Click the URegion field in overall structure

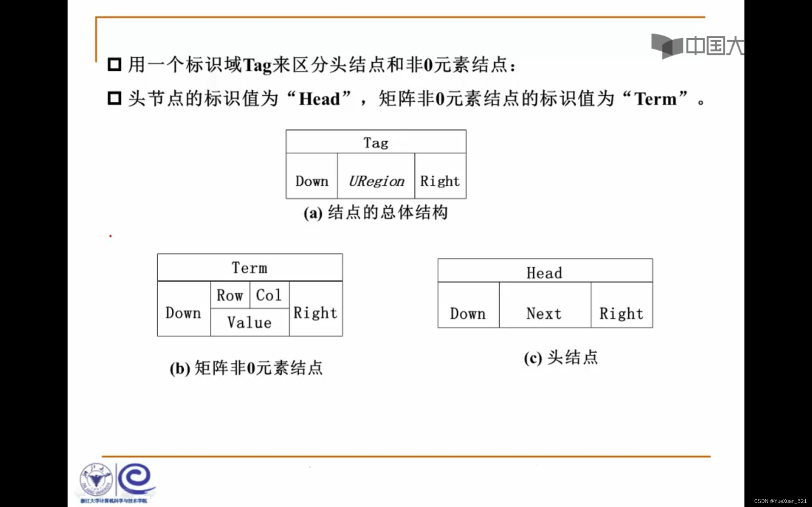374,181
